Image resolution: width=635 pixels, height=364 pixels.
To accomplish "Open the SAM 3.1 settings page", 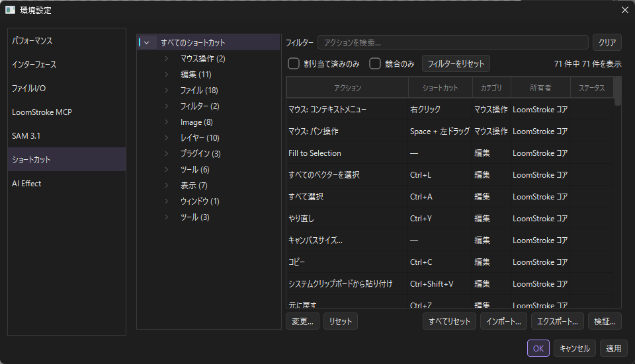I will (67, 136).
